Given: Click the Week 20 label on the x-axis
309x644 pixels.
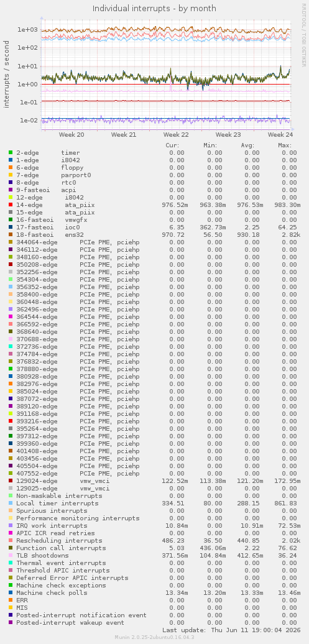Looking at the screenshot, I should pos(71,135).
